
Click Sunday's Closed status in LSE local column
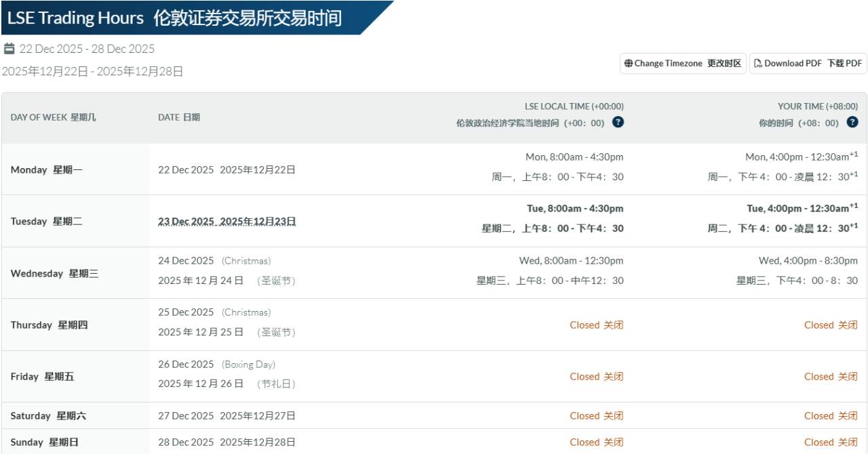point(596,442)
